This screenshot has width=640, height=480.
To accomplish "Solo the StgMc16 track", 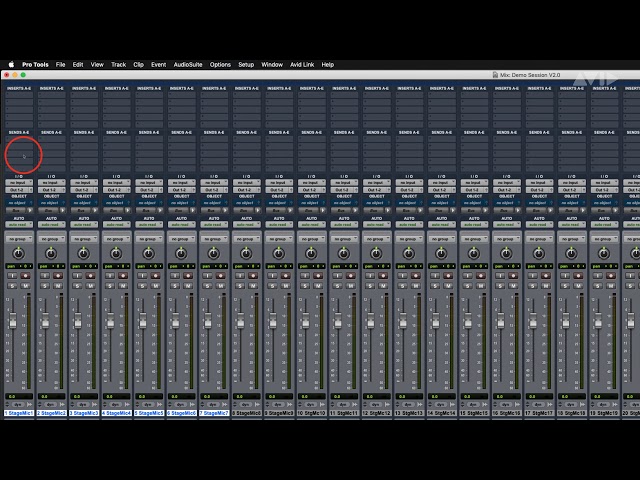I will coord(500,286).
